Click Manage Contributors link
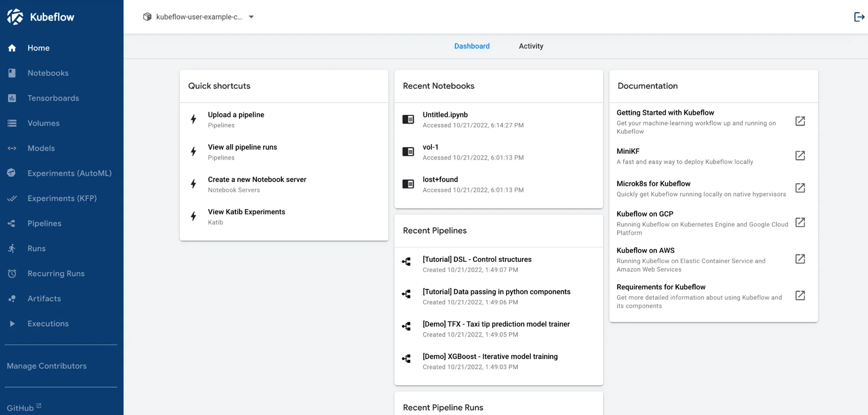Viewport: 868px width, 415px height. click(47, 366)
